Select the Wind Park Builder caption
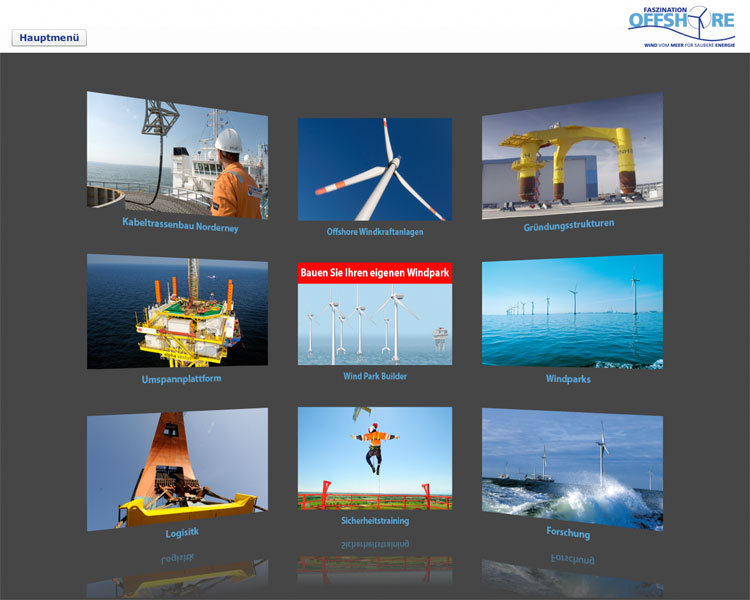Screen dimensions: 750x600 tap(374, 377)
